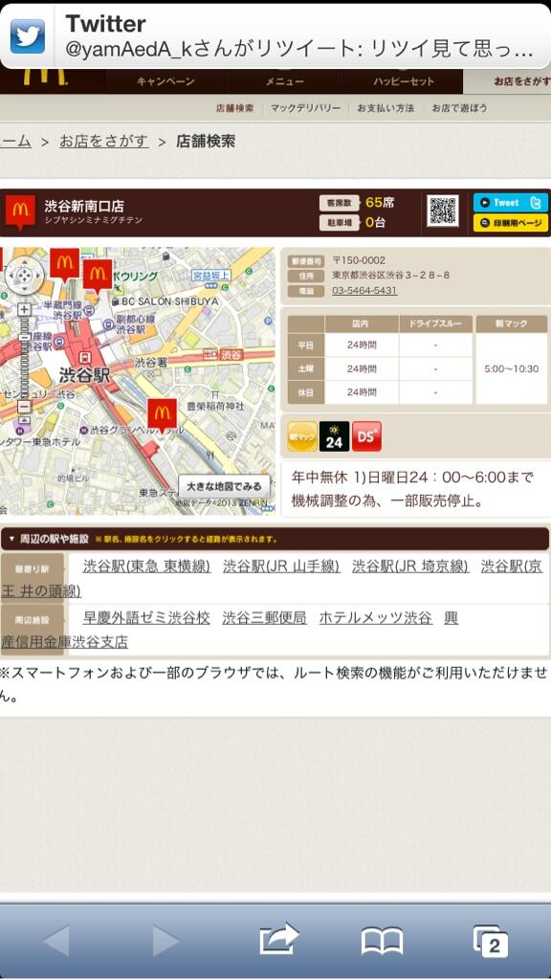Open route to ホテルメッツ渋谷
Viewport: 551px width, 980px height.
(375, 618)
